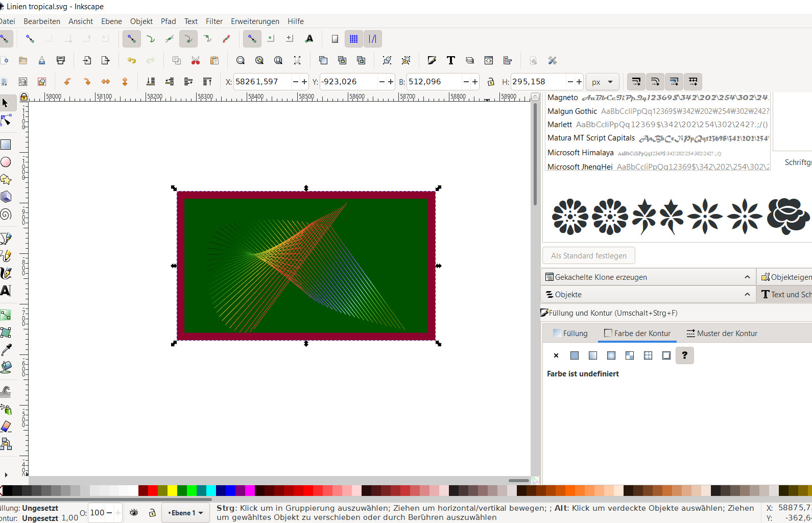The width and height of the screenshot is (812, 523).
Task: Select the Rectangle tool in the toolbox
Action: [x=6, y=145]
